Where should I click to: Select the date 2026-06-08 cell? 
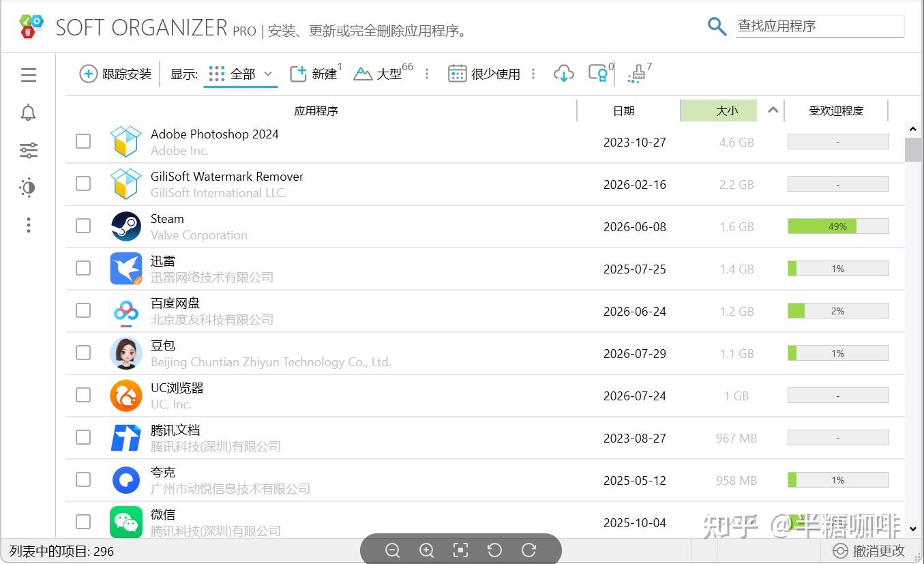point(635,226)
